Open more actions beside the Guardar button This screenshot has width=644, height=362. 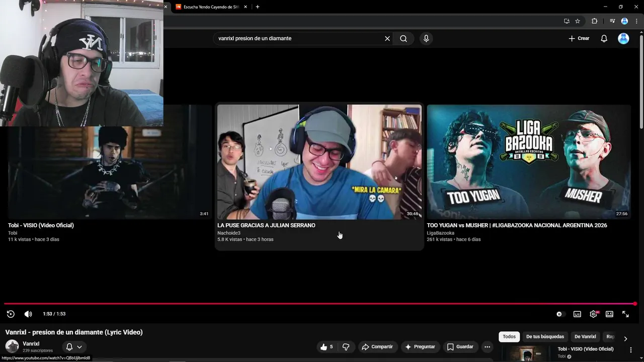pos(487,347)
